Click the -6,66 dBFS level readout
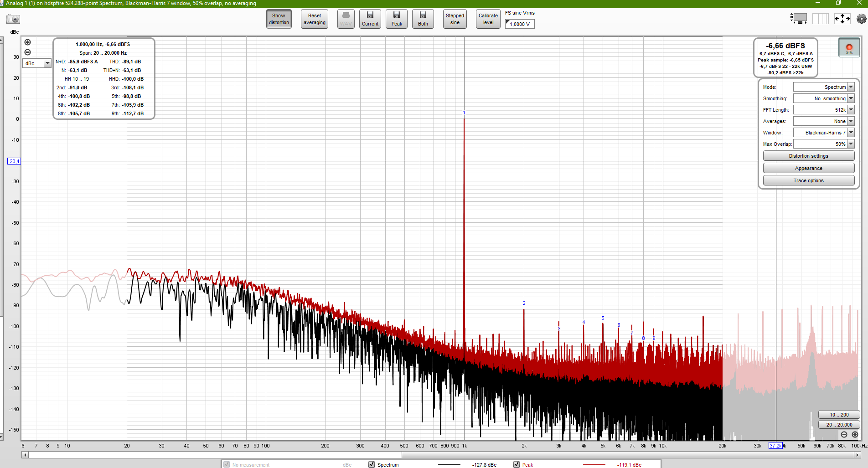This screenshot has height=468, width=868. tap(785, 46)
